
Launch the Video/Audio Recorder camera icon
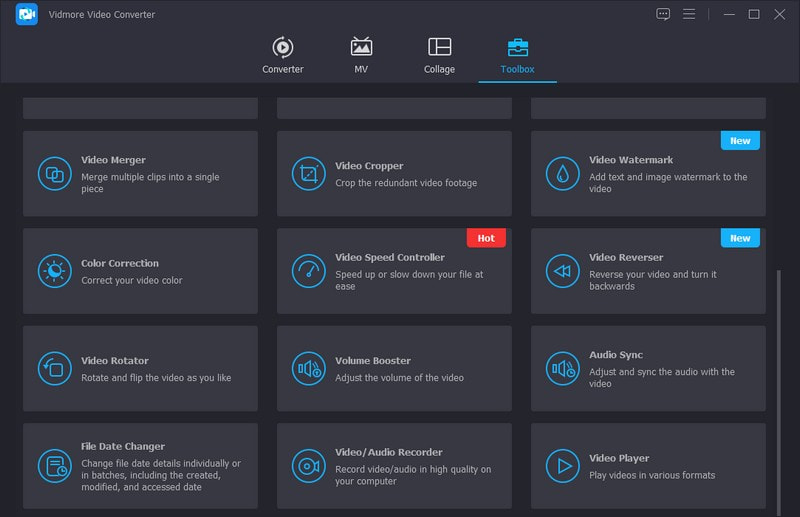coord(308,465)
